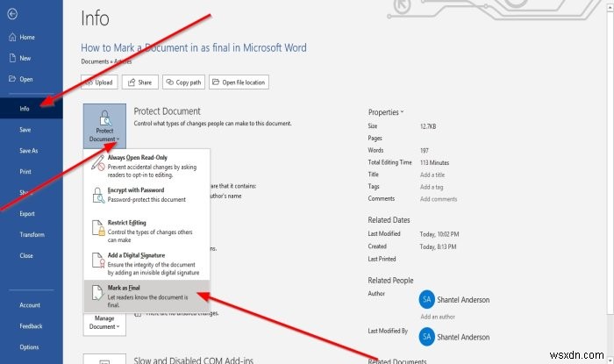Click the copy path link icon
The image size is (614, 364).
pyautogui.click(x=169, y=82)
